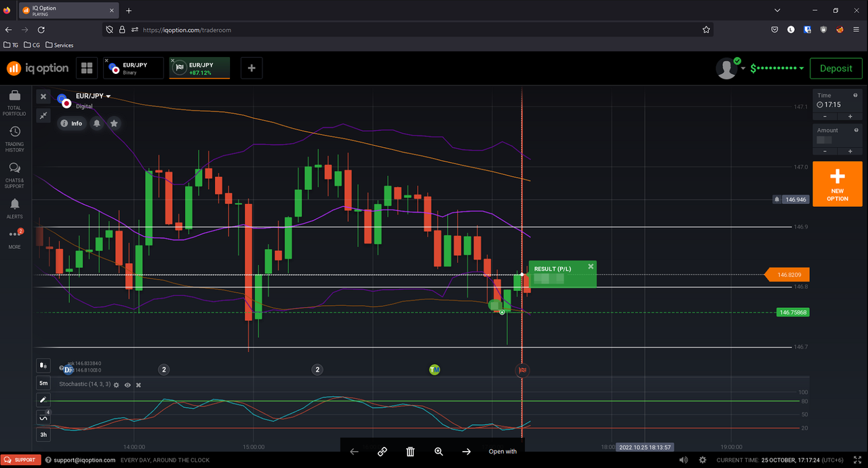Open the indicators list button
The width and height of the screenshot is (868, 468).
pos(43,417)
